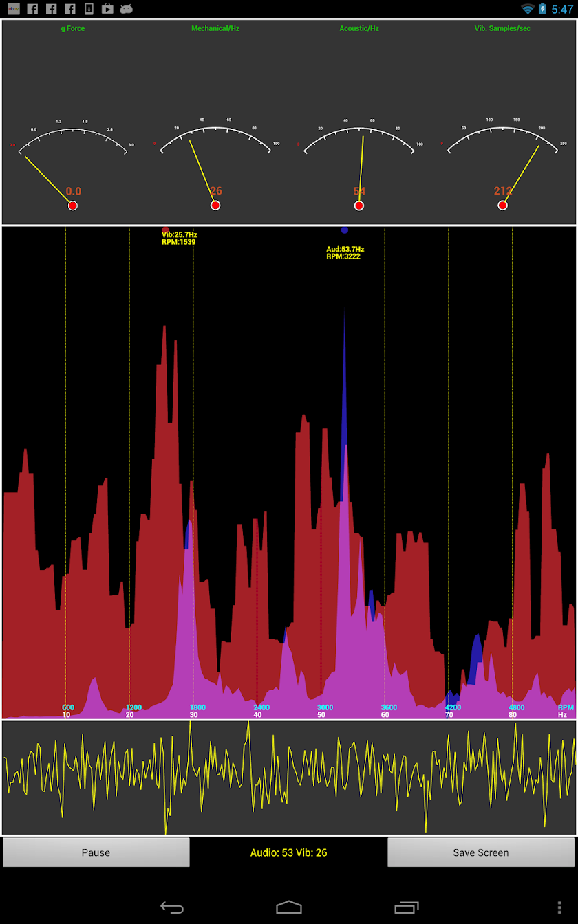The width and height of the screenshot is (578, 924).
Task: Tap the Audio: 53 Vib: 26 status text
Action: click(x=288, y=852)
